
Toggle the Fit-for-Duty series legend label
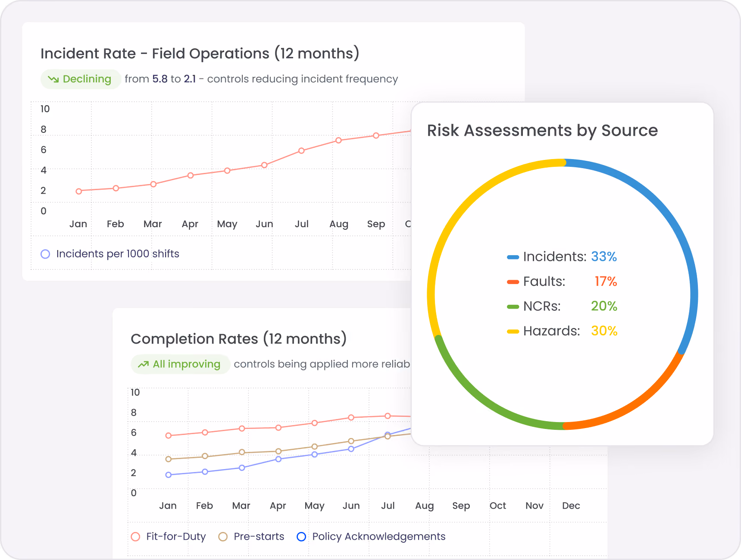(176, 537)
